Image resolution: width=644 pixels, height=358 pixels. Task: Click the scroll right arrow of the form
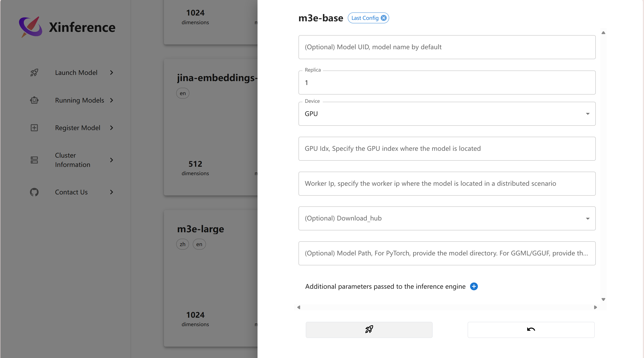(x=596, y=307)
